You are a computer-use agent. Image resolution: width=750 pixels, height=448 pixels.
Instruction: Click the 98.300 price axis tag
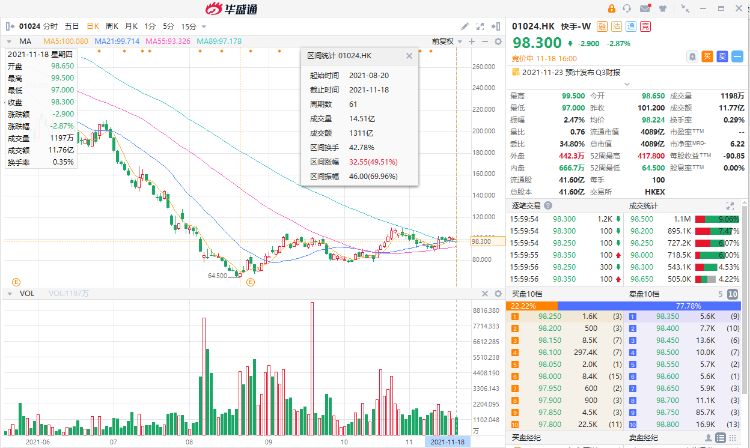point(487,241)
